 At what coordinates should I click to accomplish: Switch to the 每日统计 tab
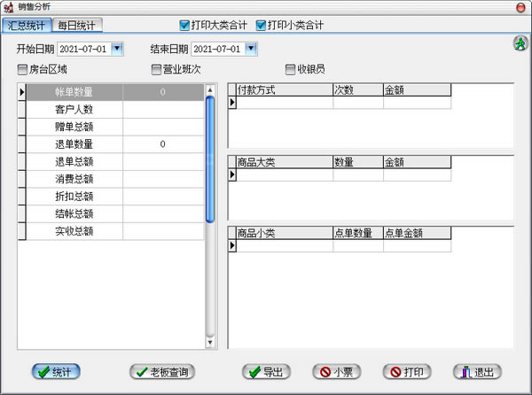(77, 25)
